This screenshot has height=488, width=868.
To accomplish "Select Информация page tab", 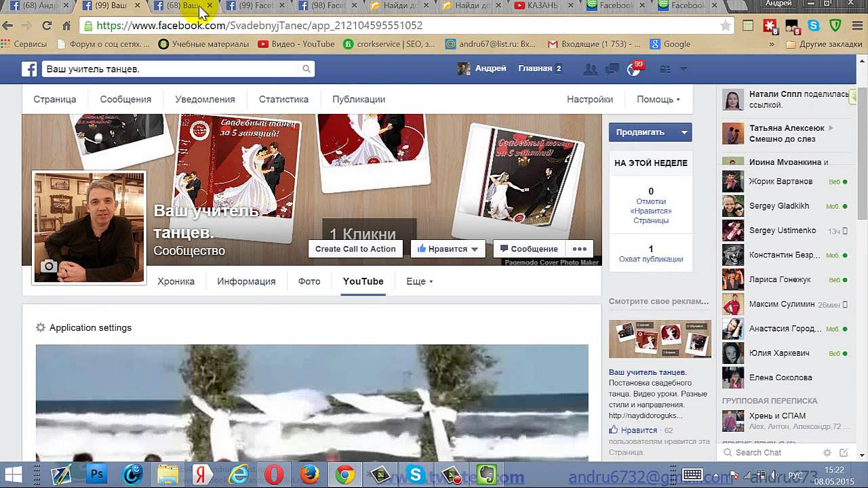I will pyautogui.click(x=246, y=281).
